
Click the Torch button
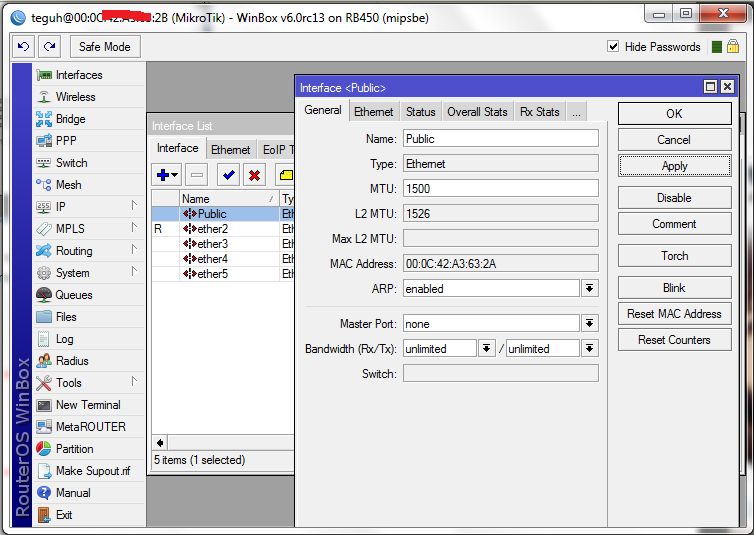(x=674, y=256)
